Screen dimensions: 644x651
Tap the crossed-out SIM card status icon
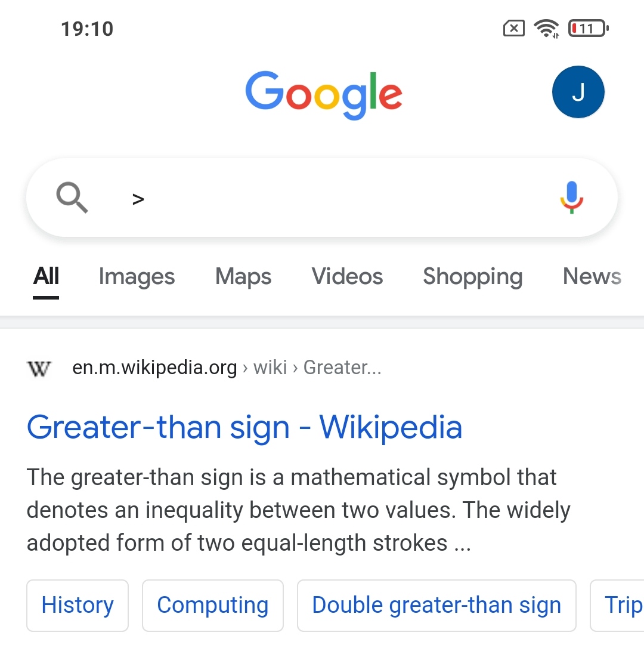tap(513, 28)
